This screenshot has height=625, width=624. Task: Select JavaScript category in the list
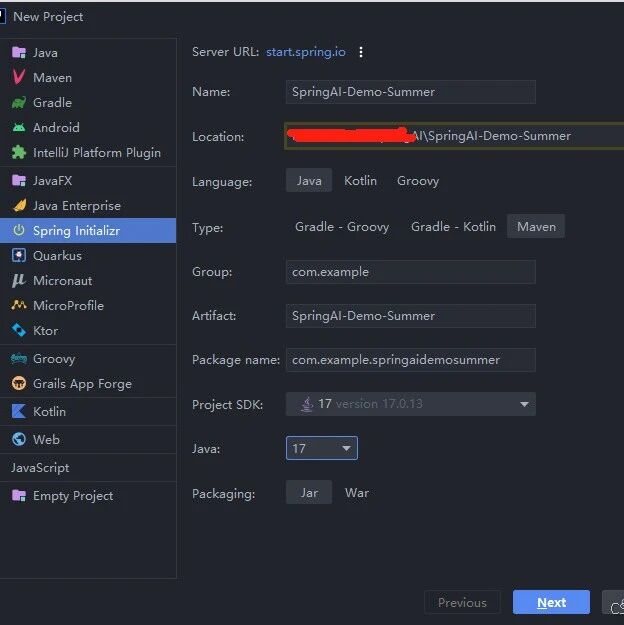click(x=88, y=468)
